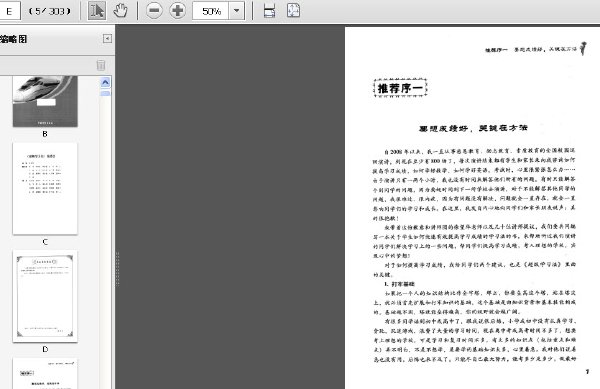
Task: Click the bold centered title line on the page
Action: coord(473,128)
